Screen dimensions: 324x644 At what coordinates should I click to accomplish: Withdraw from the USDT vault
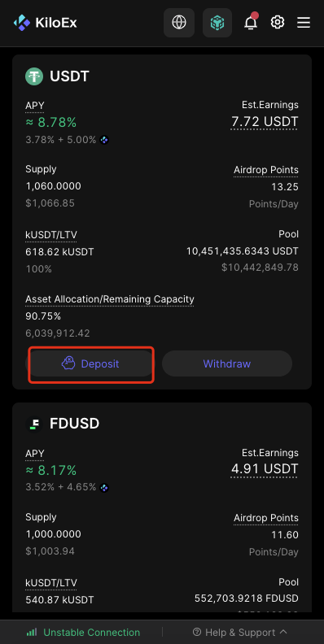[227, 363]
